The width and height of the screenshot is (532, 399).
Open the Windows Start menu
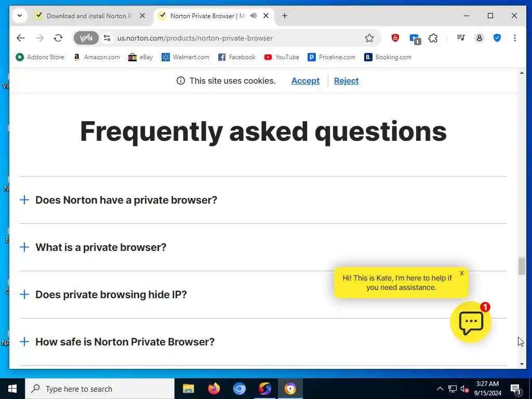tap(12, 389)
